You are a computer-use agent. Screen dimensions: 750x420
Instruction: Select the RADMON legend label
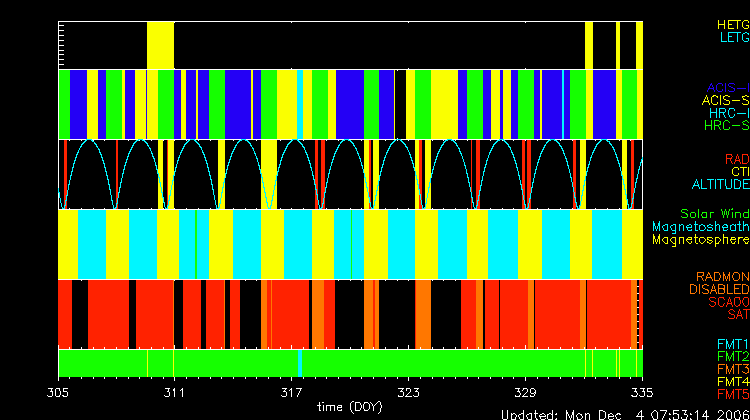[x=723, y=276]
